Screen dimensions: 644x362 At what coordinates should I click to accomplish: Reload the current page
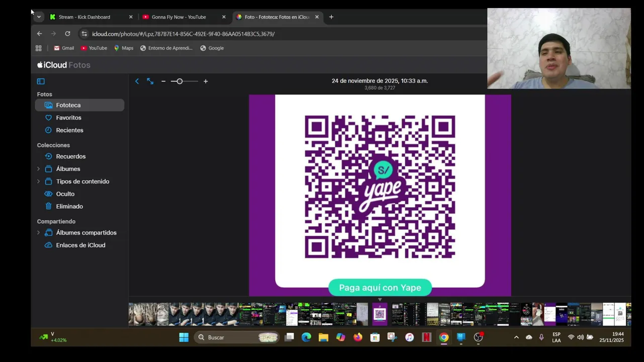coord(67,34)
